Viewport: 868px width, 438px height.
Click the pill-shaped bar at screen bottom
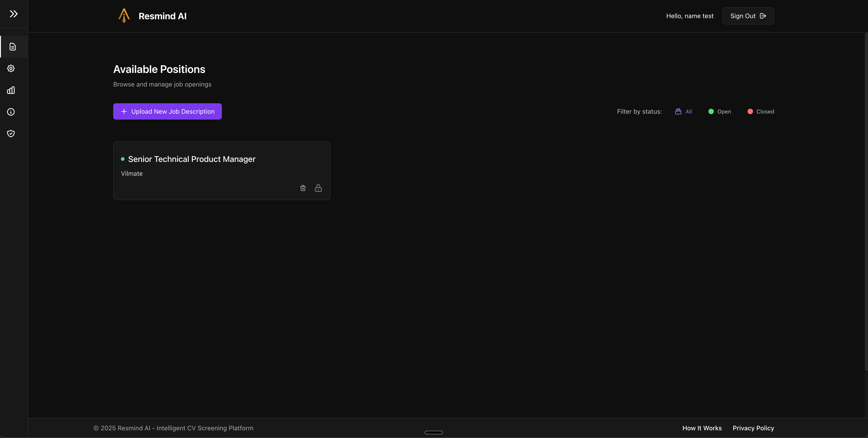click(433, 432)
